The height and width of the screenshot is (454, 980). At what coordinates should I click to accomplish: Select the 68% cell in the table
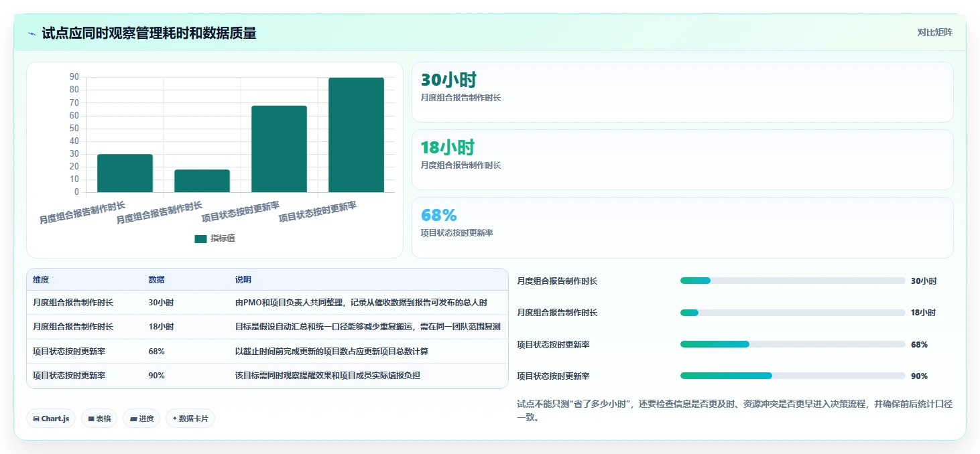click(x=157, y=352)
